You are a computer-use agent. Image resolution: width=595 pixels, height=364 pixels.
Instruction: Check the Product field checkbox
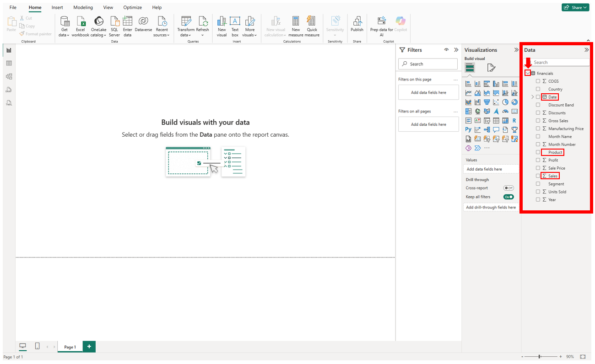[x=538, y=152]
